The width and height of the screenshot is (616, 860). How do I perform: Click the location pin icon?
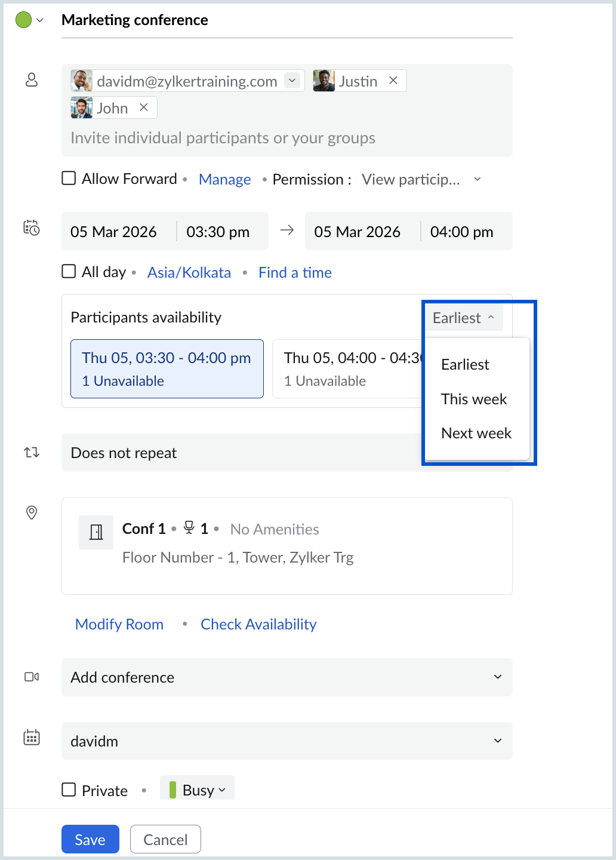point(31,512)
